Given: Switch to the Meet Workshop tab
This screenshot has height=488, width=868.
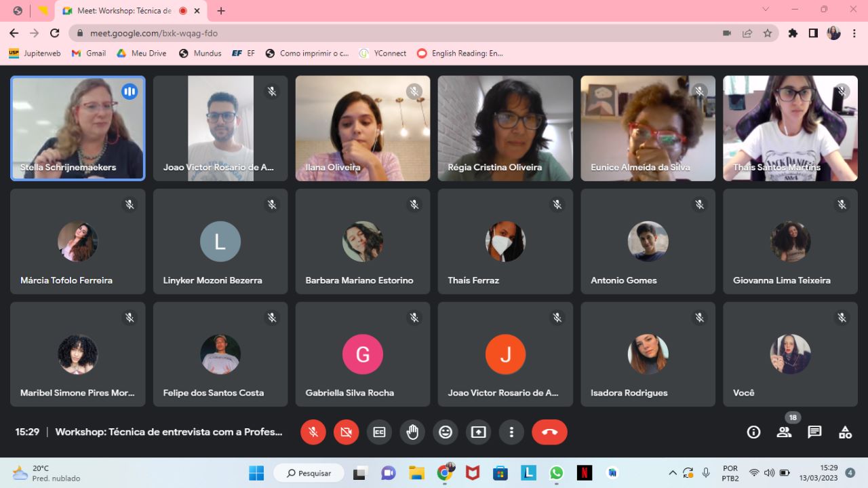Looking at the screenshot, I should pyautogui.click(x=119, y=11).
